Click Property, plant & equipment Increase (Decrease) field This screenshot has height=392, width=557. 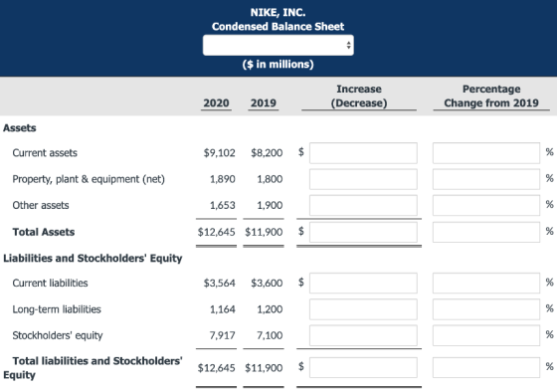(363, 179)
